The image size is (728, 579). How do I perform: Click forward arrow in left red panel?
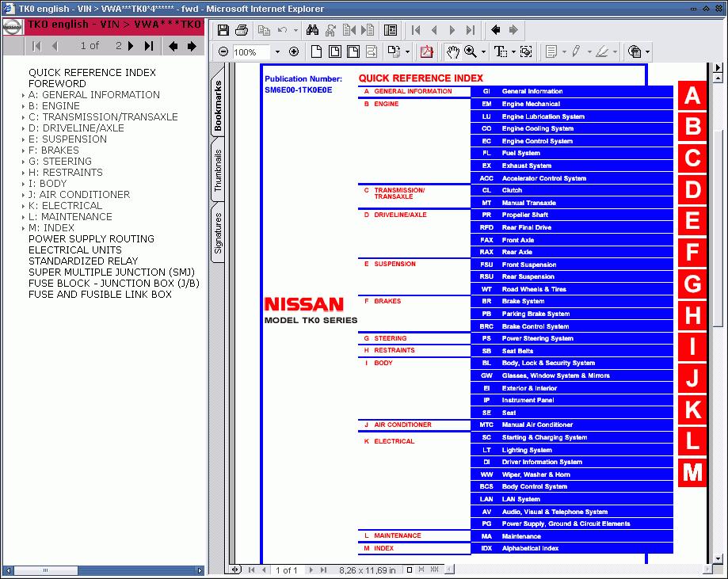tap(191, 46)
